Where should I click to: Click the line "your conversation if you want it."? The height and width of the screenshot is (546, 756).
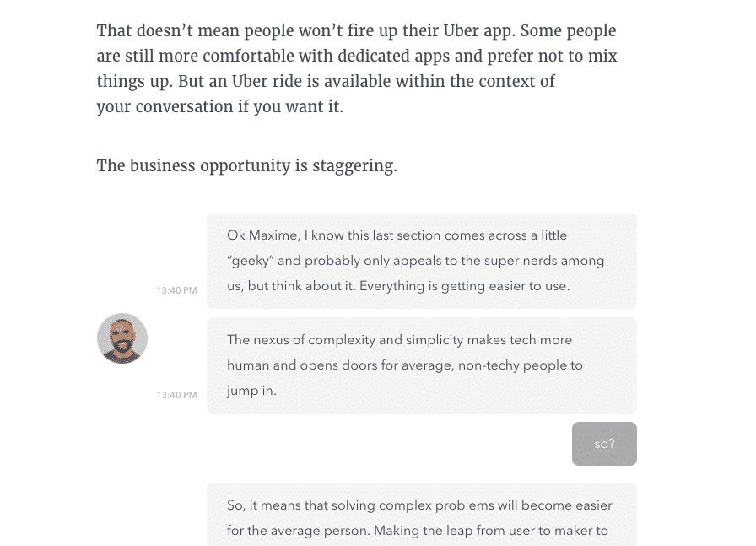pyautogui.click(x=220, y=107)
